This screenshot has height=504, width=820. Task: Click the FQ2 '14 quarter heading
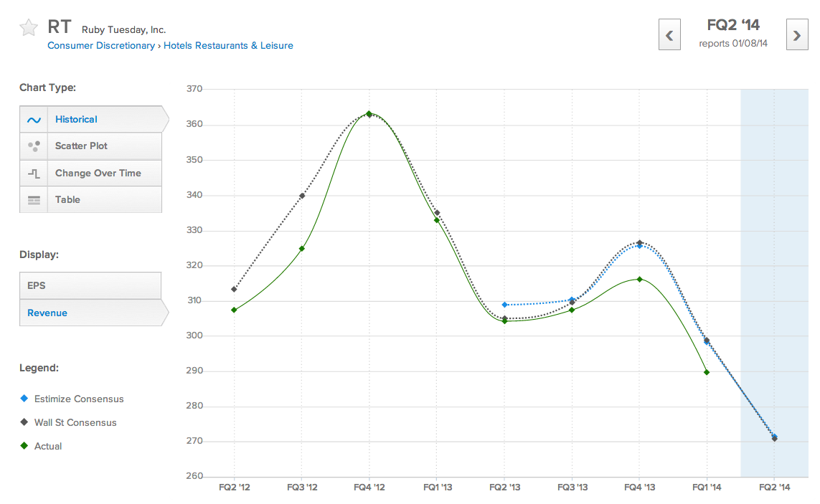(x=733, y=25)
